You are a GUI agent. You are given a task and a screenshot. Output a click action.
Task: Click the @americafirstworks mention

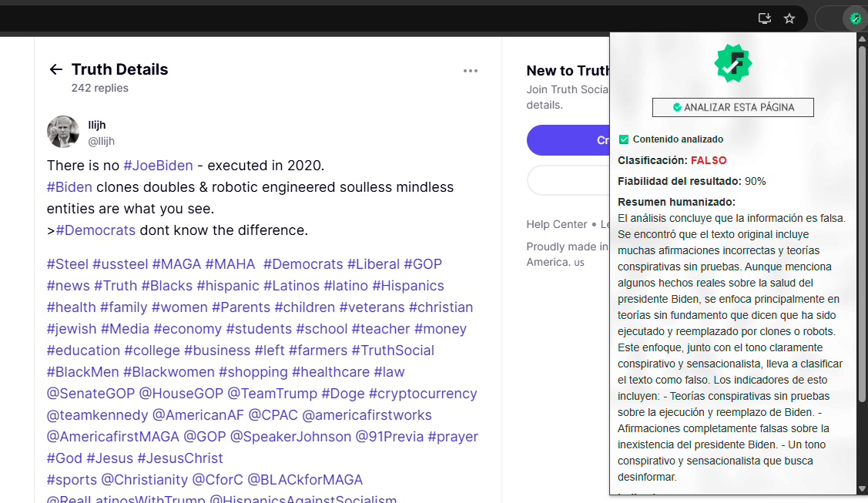tap(367, 415)
